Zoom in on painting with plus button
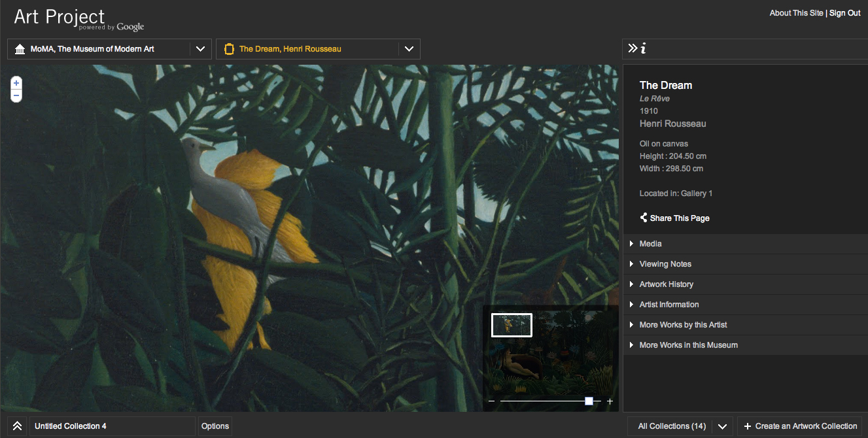868x438 pixels. (x=16, y=84)
